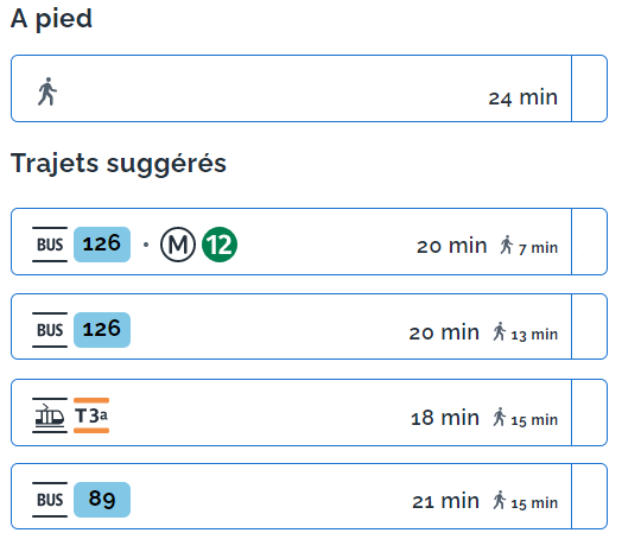622x552 pixels.
Task: Expand the bus 89 route details
Action: [x=589, y=497]
